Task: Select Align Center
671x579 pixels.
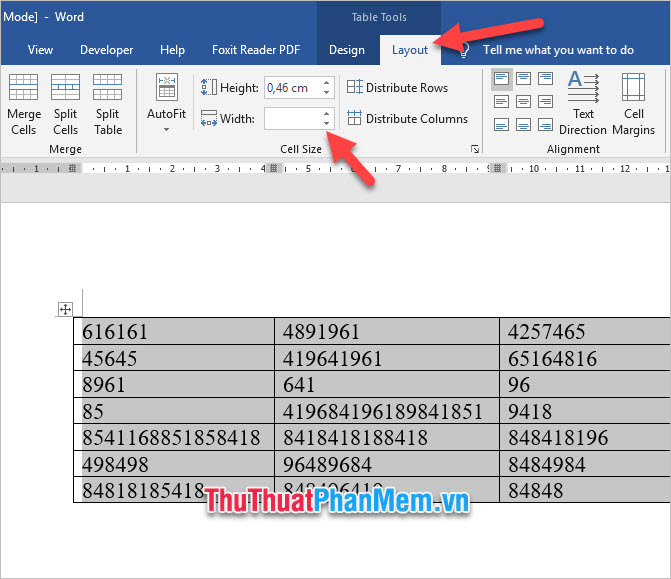Action: 523,102
